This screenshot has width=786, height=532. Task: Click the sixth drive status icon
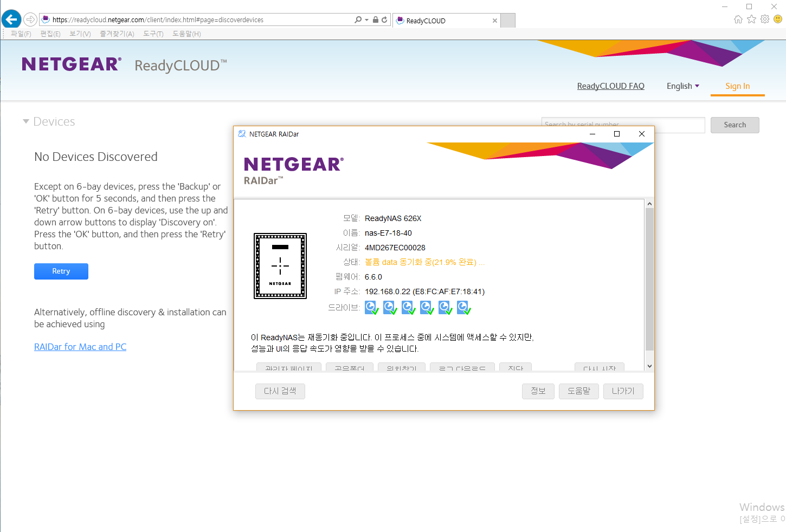(x=464, y=308)
